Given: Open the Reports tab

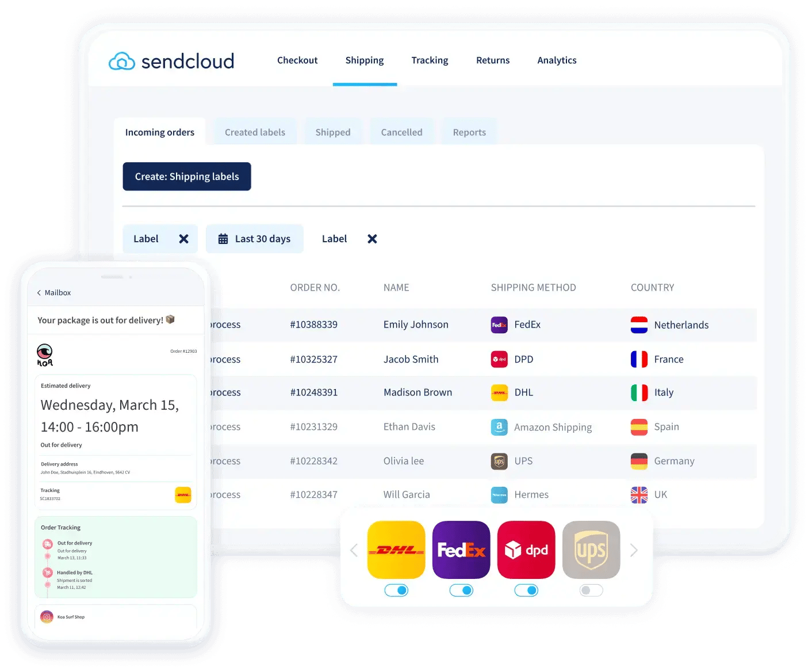Looking at the screenshot, I should tap(469, 132).
